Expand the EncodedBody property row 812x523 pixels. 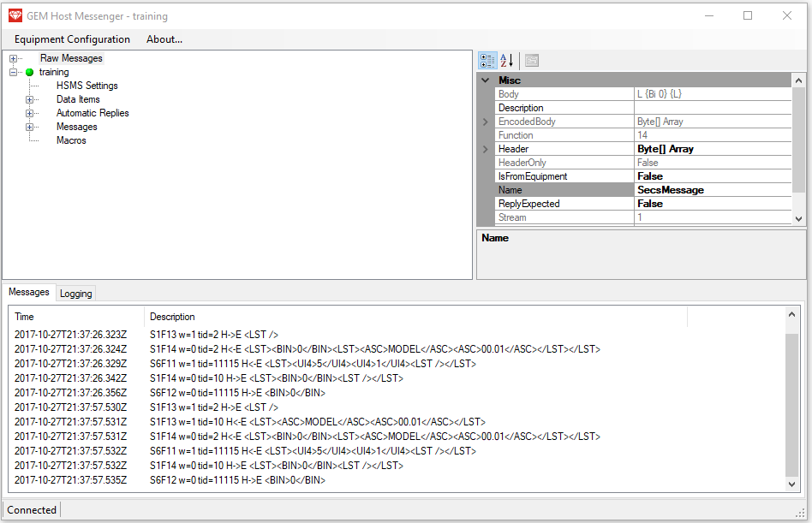[x=486, y=122]
